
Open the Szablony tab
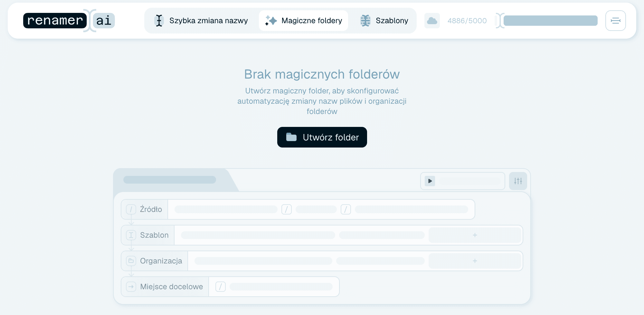coord(384,21)
